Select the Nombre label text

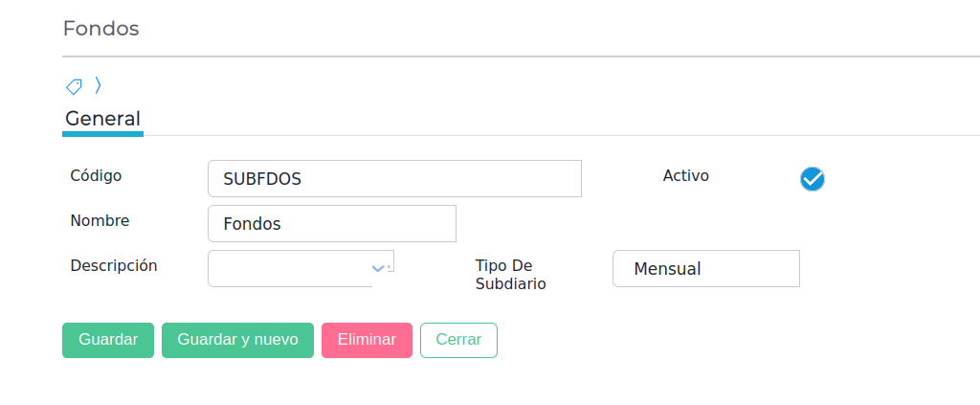tap(100, 221)
